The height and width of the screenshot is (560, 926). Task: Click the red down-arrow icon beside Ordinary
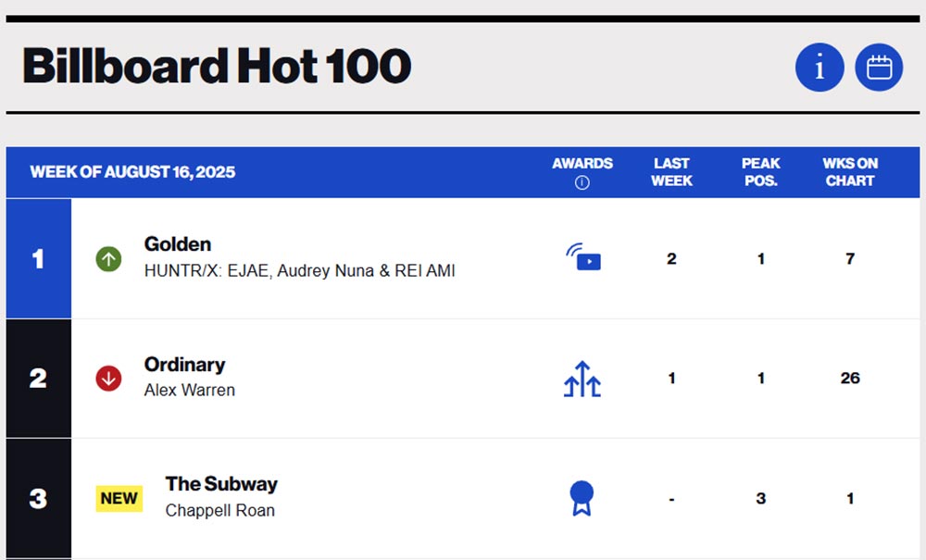109,379
